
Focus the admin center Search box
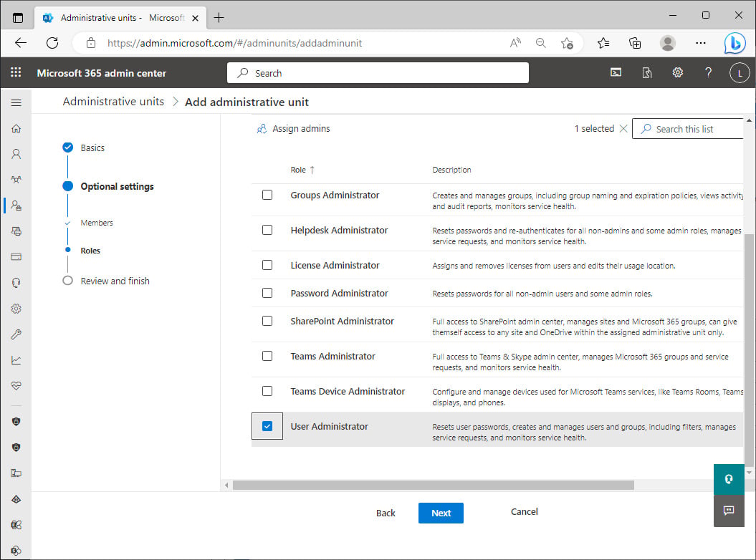tap(378, 73)
